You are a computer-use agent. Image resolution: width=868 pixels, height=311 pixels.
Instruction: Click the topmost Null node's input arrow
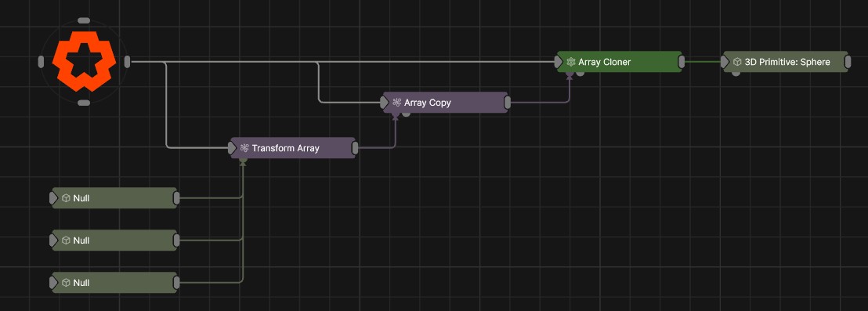54,198
